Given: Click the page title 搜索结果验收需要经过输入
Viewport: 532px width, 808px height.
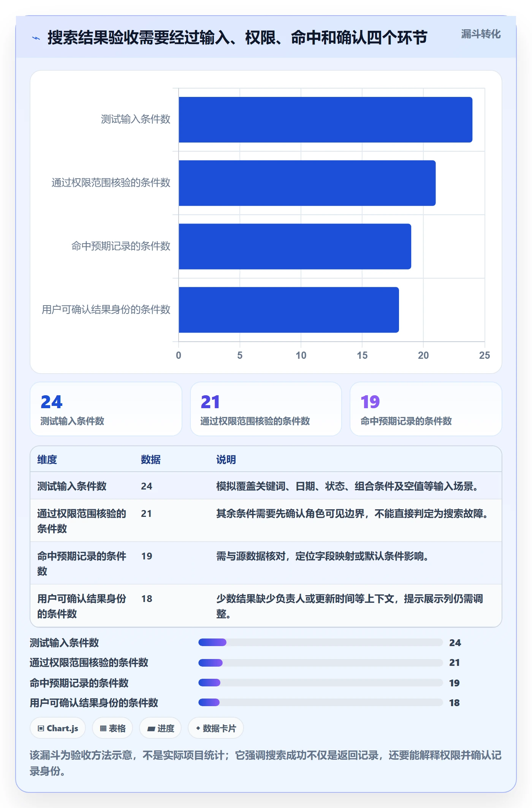Looking at the screenshot, I should click(237, 38).
